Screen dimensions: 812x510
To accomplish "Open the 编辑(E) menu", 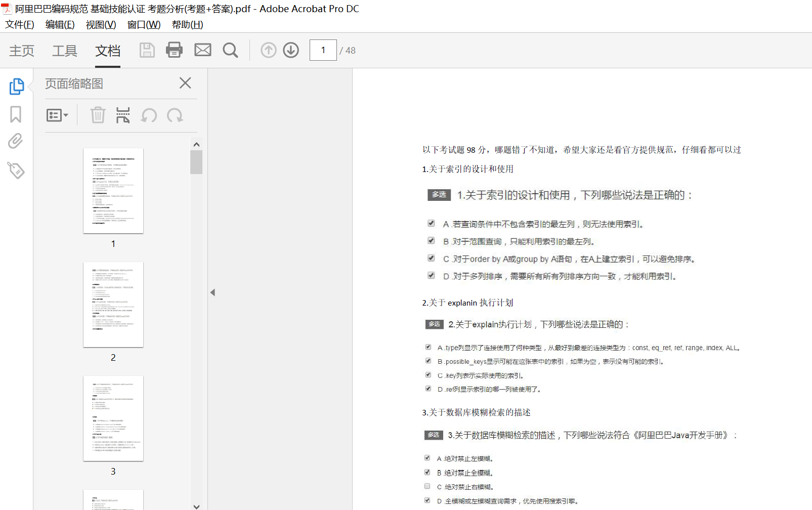I will (60, 24).
